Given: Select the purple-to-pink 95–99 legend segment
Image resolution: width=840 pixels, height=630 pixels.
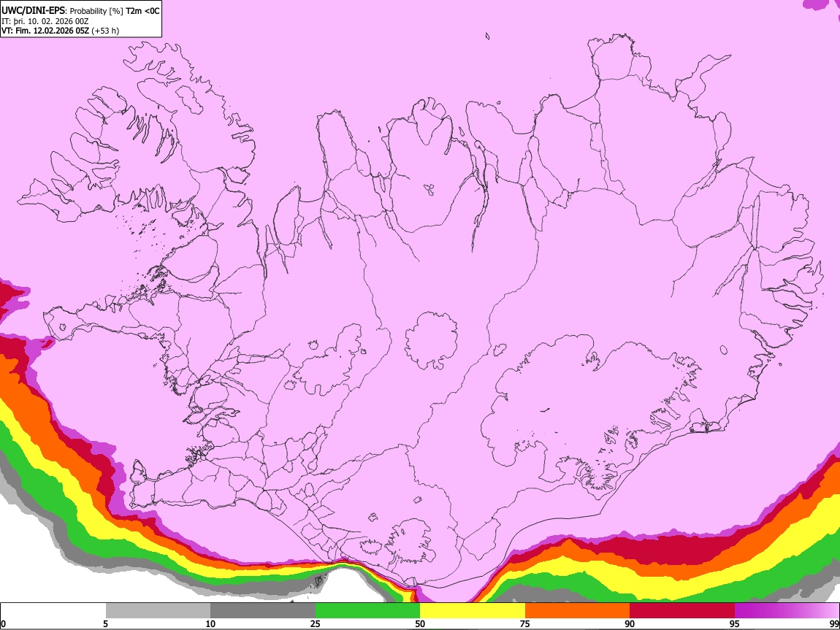Looking at the screenshot, I should (787, 611).
